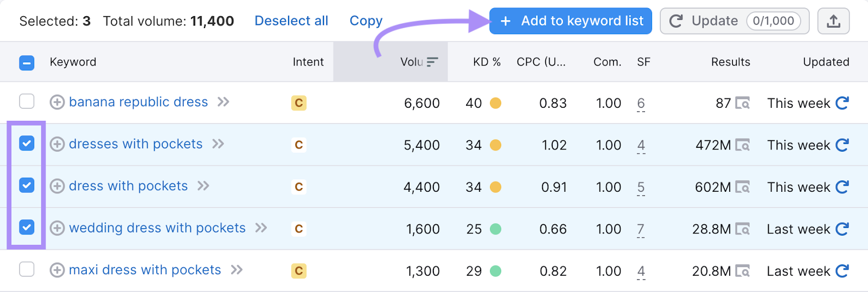Screen dimensions: 868x292
Task: Uncheck the dresses with pockets checkbox
Action: [27, 144]
